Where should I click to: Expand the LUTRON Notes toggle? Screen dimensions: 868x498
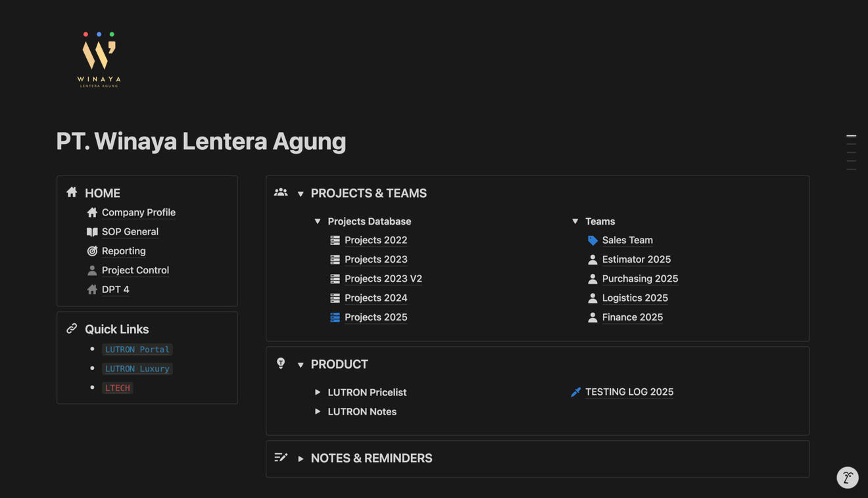(318, 412)
